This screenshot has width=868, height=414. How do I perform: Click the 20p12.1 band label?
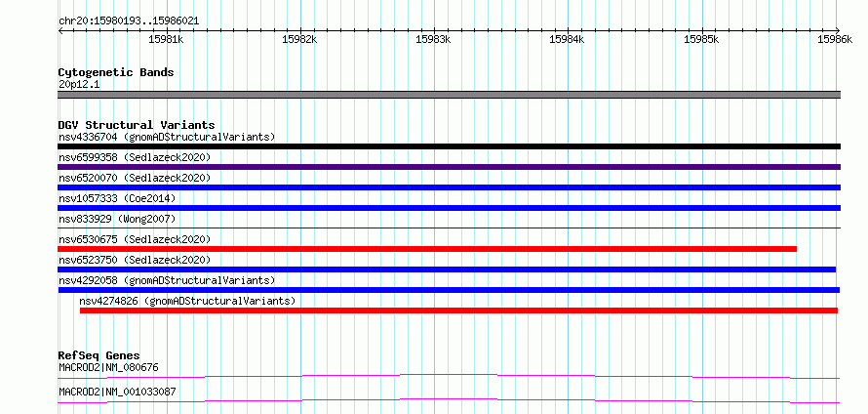[79, 85]
